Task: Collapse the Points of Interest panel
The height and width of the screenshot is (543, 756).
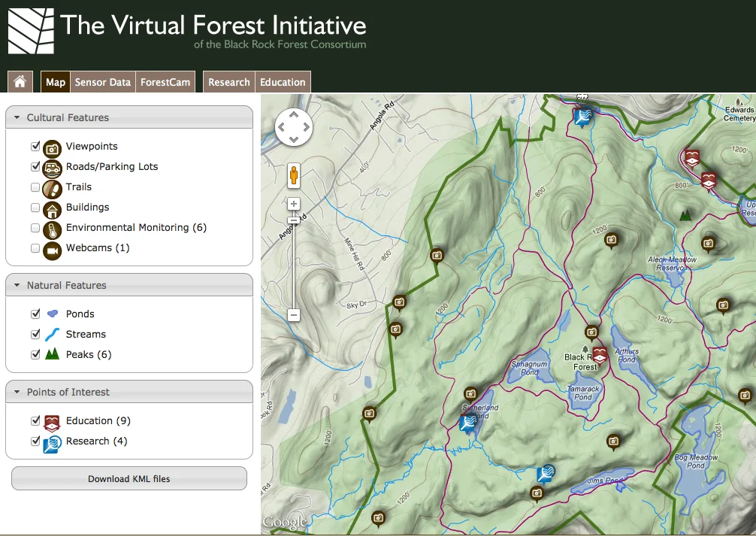Action: click(x=17, y=392)
